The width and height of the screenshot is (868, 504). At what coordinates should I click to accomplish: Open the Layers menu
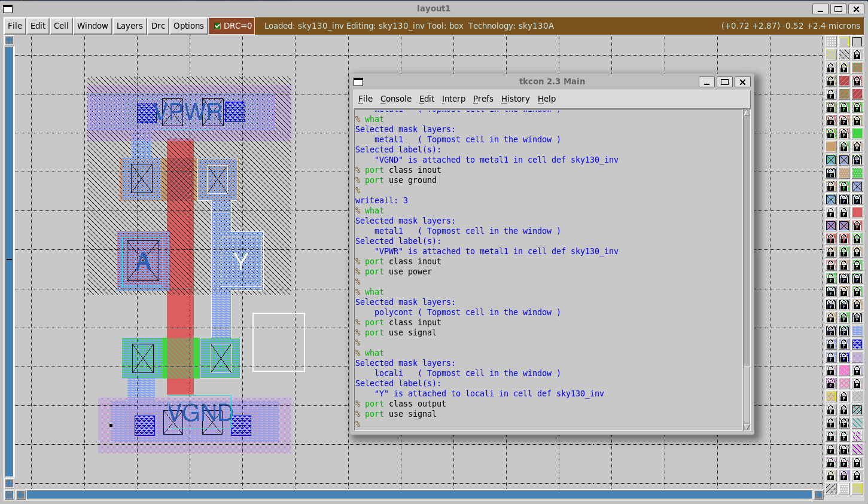tap(129, 26)
